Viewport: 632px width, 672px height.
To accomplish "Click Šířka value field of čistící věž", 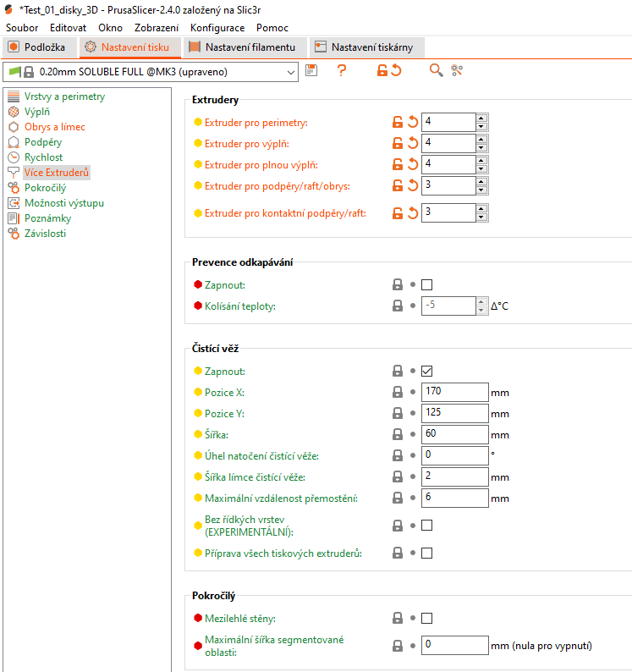I will (454, 434).
